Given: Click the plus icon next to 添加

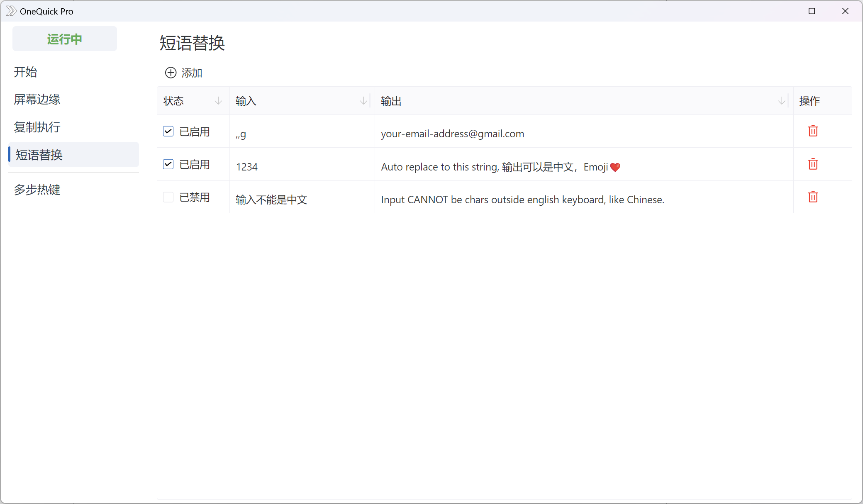Looking at the screenshot, I should point(170,73).
